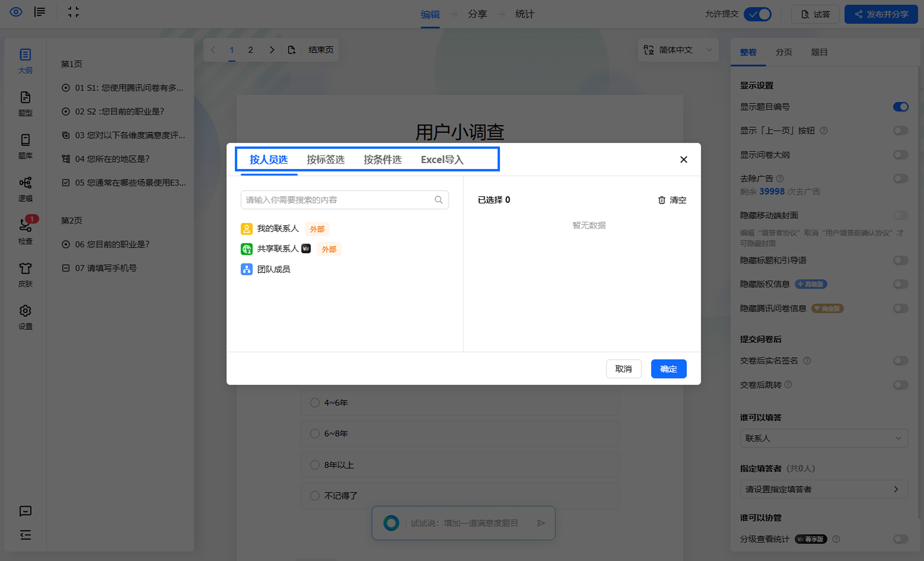Viewport: 924px width, 561px height.
Task: Open the 皮肤 skin panel
Action: (x=25, y=275)
